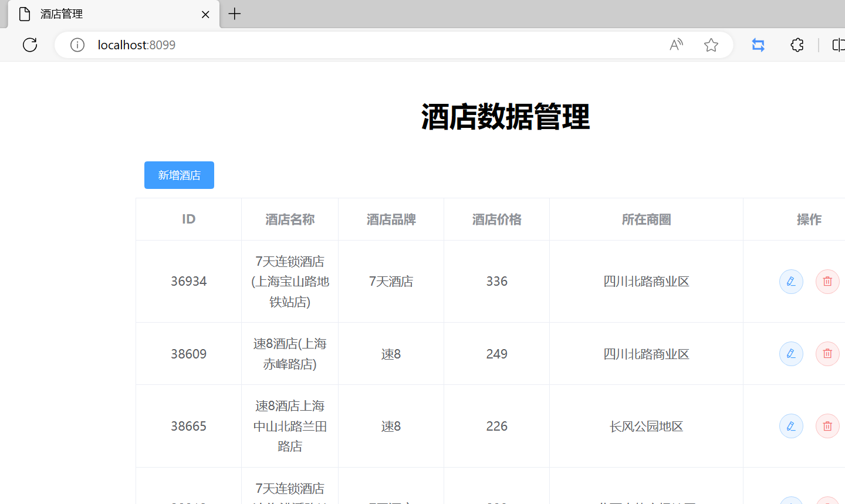The height and width of the screenshot is (504, 845).
Task: Click the brand cell 7天酒店
Action: pos(391,282)
